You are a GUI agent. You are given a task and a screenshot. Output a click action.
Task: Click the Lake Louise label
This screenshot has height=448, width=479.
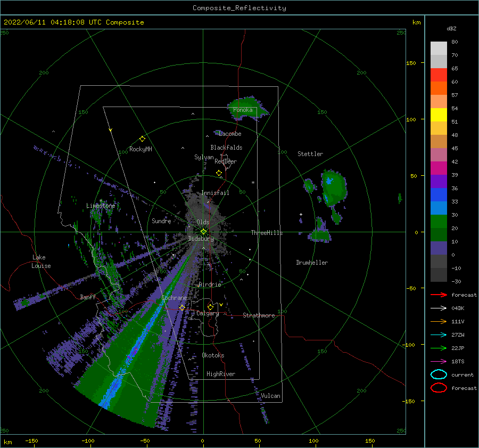pyautogui.click(x=41, y=262)
